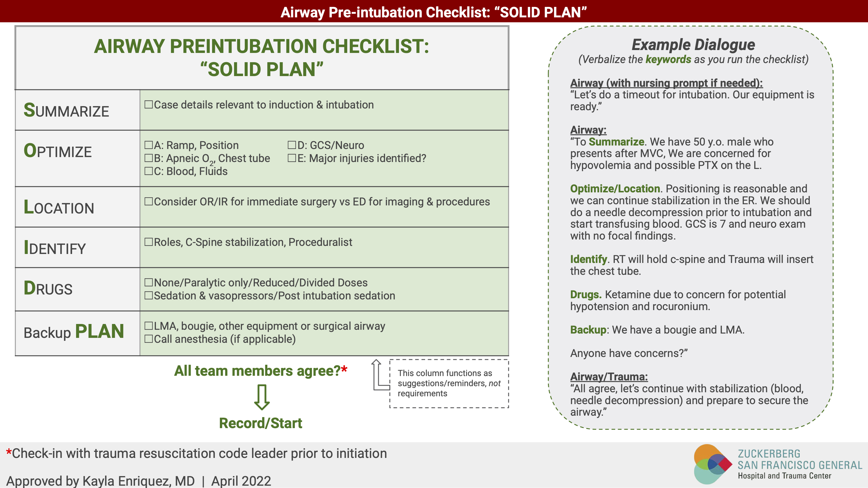Tick the "Sedation & vasopressors" checkbox

point(149,296)
